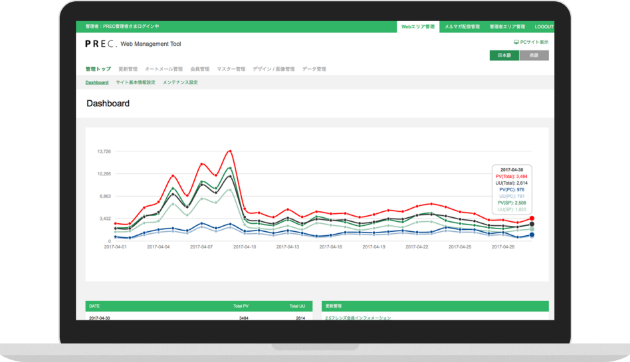Open the 会員管理 menu
This screenshot has width=630, height=362.
tap(200, 69)
